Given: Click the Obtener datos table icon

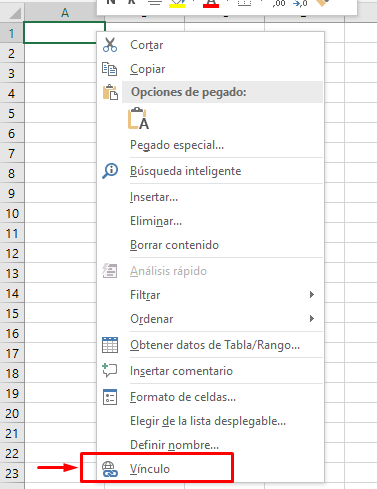Looking at the screenshot, I should (110, 345).
